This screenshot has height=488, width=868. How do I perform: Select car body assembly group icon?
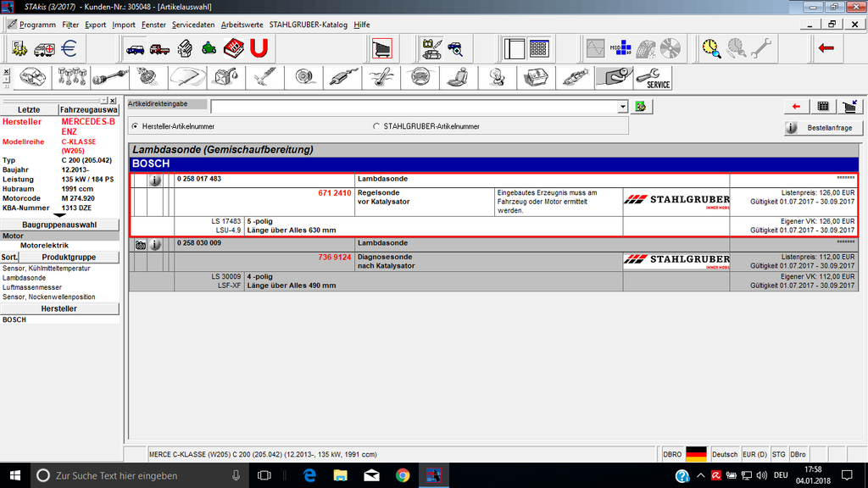pyautogui.click(x=33, y=77)
